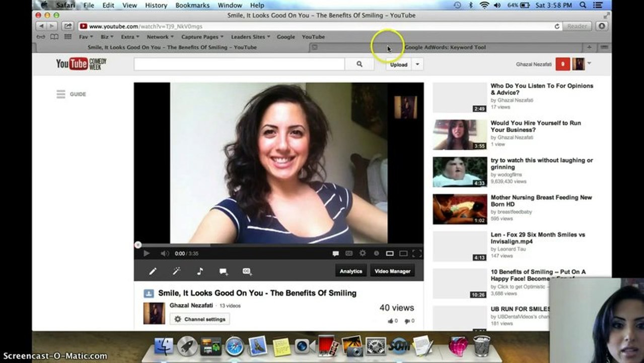
Task: Click Safari back button
Action: (41, 26)
